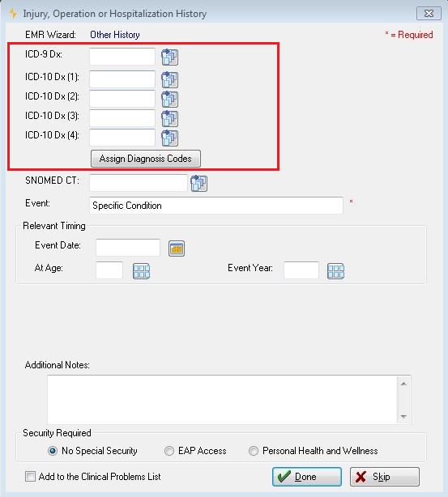Open the ICD-9 Dx code lookup icon
The height and width of the screenshot is (497, 448).
[x=170, y=57]
